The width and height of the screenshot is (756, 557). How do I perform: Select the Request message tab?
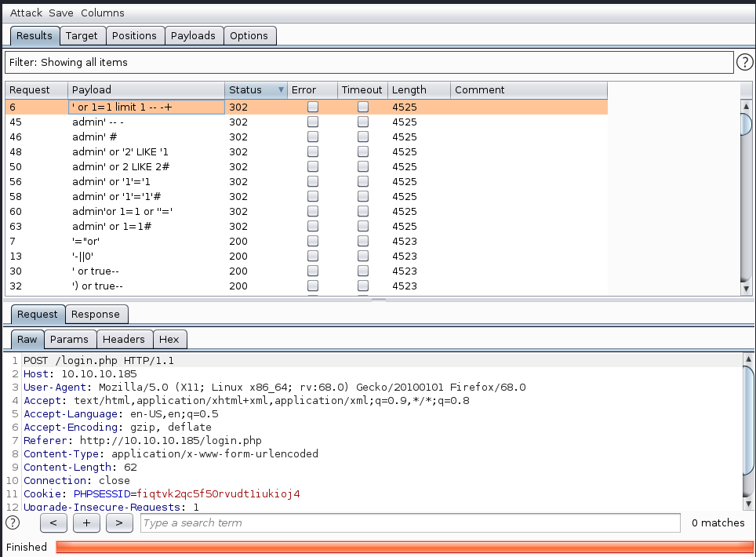tap(37, 315)
